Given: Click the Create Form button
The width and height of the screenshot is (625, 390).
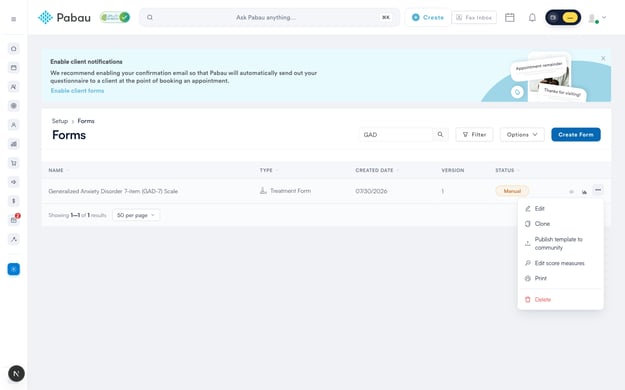Looking at the screenshot, I should [576, 135].
